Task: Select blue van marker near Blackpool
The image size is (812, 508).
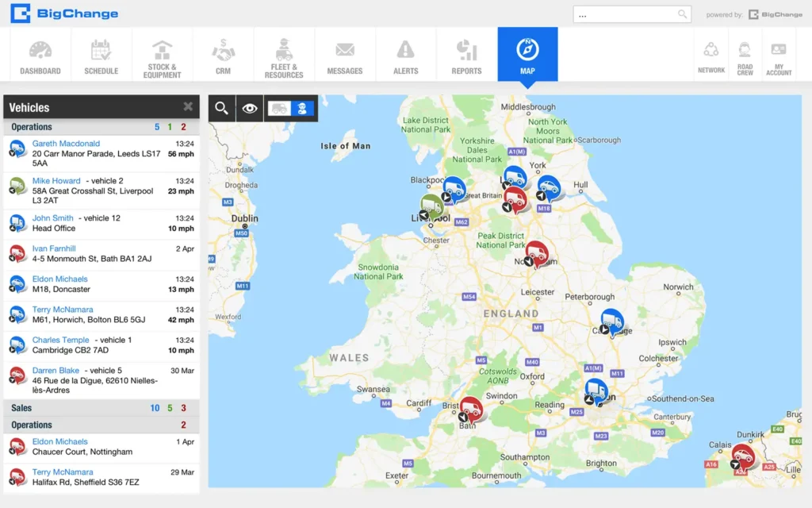Action: [x=454, y=189]
